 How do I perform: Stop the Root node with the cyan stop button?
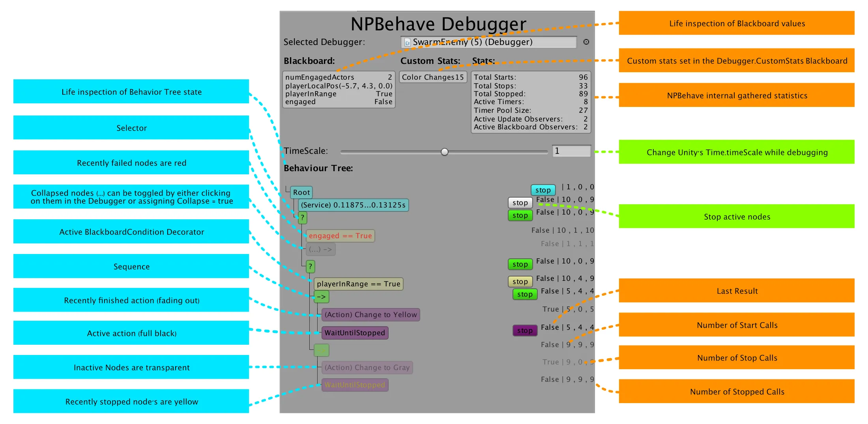tap(543, 190)
